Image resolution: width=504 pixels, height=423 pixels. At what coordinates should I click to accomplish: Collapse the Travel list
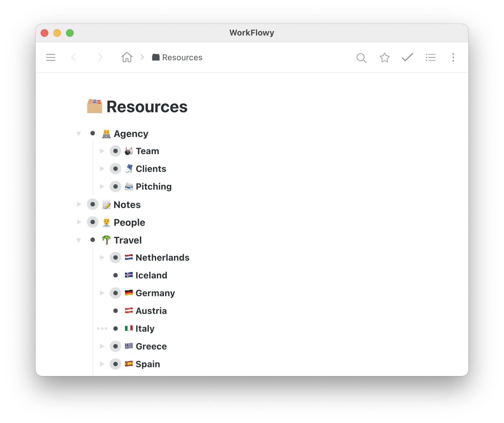tap(79, 240)
